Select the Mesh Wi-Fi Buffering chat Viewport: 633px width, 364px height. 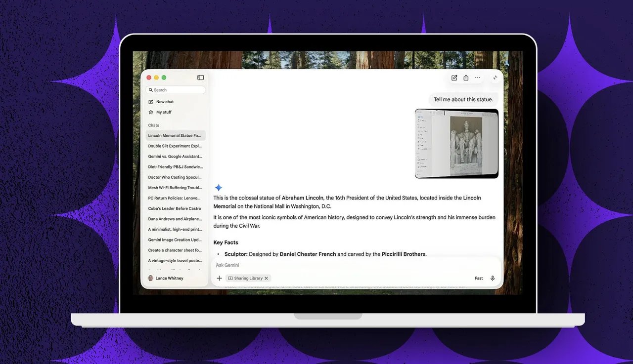point(175,187)
